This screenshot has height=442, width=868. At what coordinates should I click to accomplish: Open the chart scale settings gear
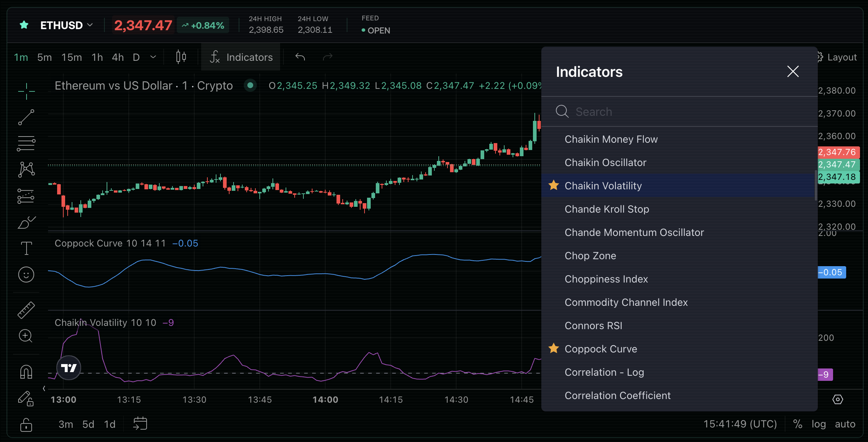coord(837,399)
